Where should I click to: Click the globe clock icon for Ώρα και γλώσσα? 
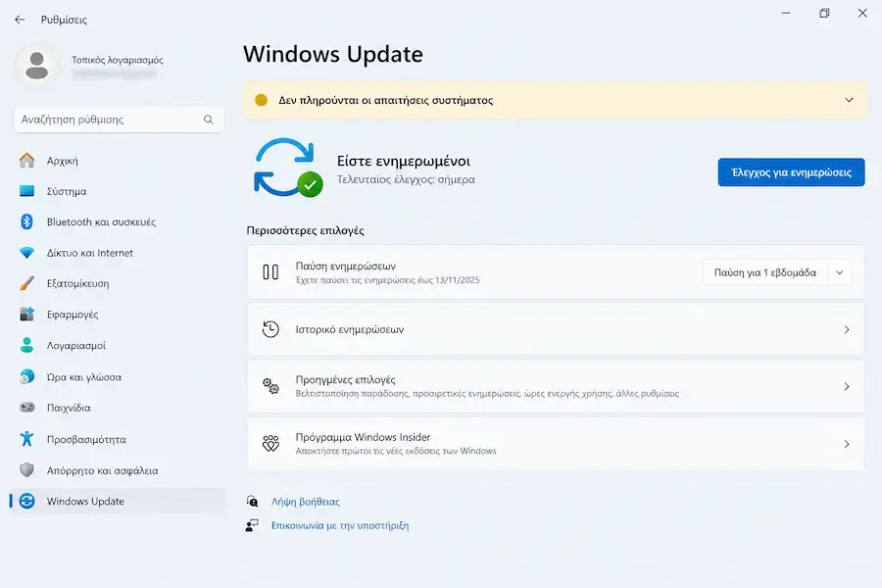(x=26, y=376)
